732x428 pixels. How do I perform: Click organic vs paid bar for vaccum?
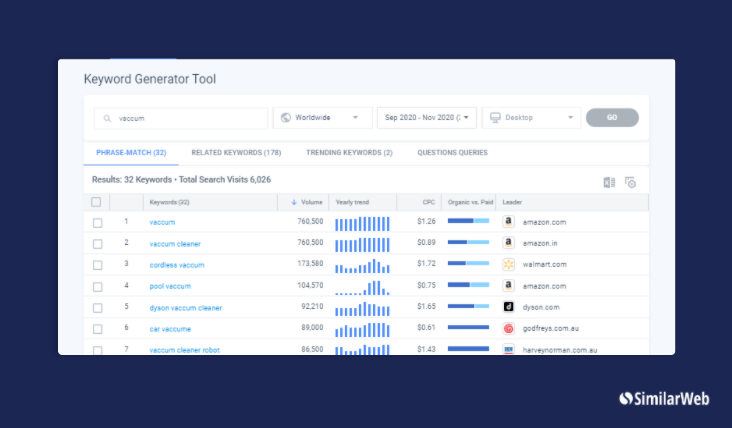[468, 221]
